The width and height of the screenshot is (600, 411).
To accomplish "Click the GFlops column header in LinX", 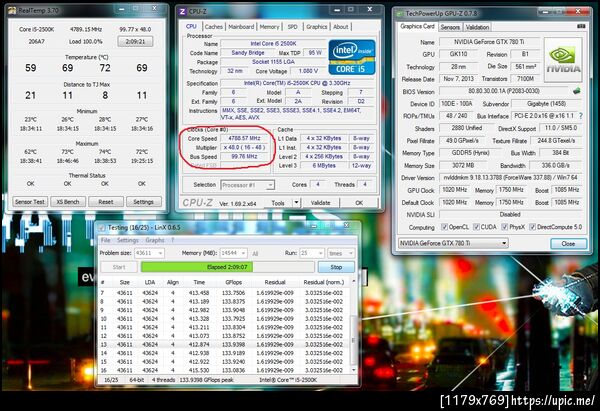I will (233, 282).
